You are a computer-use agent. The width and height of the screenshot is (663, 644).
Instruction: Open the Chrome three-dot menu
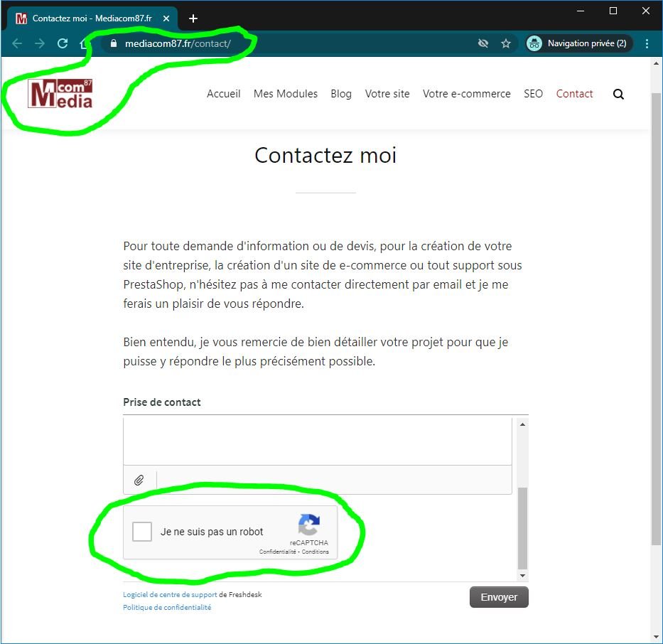click(x=647, y=43)
